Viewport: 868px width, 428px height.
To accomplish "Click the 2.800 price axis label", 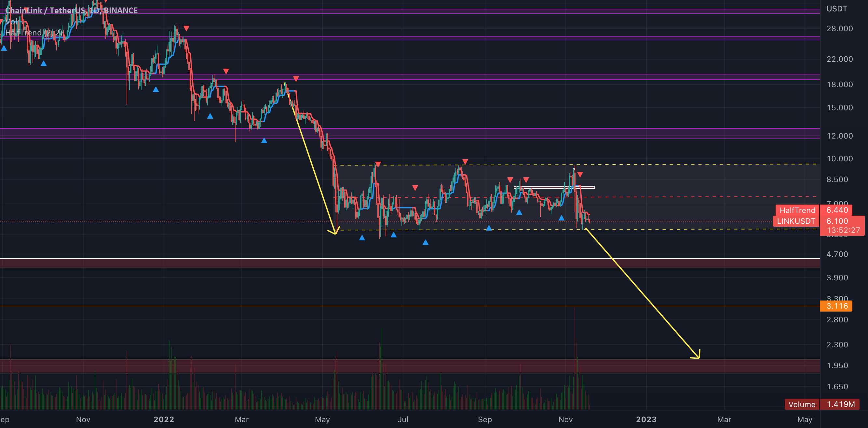I will pos(837,320).
